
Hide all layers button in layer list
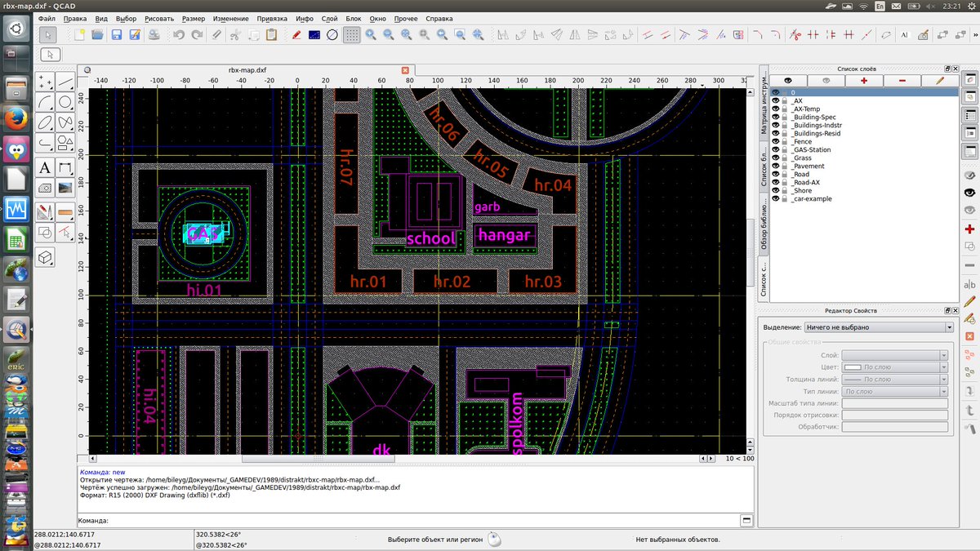pyautogui.click(x=826, y=81)
